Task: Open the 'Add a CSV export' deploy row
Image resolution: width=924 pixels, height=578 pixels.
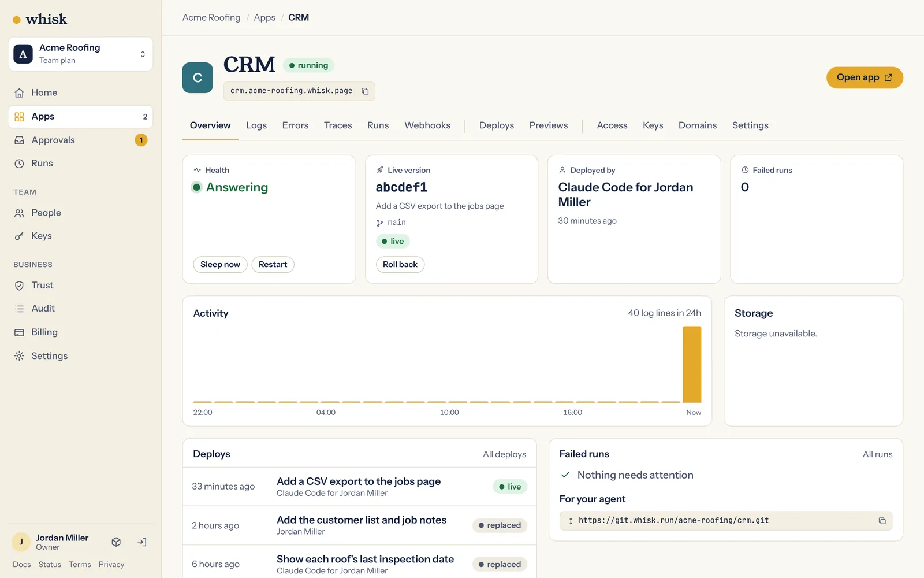Action: click(x=360, y=487)
